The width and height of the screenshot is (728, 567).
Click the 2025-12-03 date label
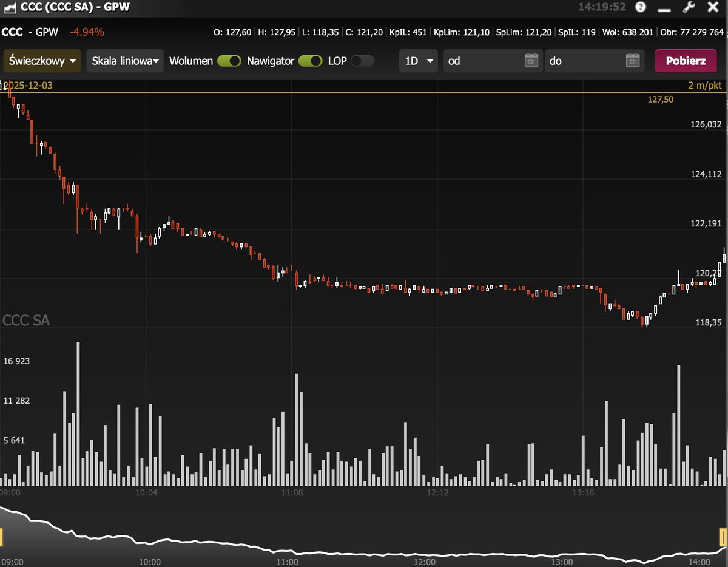point(29,86)
